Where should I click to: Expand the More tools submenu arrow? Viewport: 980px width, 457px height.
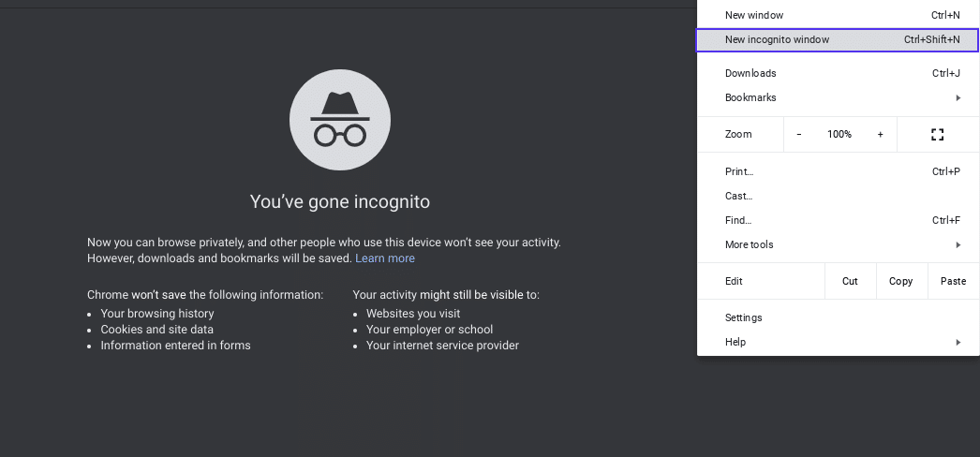click(958, 244)
